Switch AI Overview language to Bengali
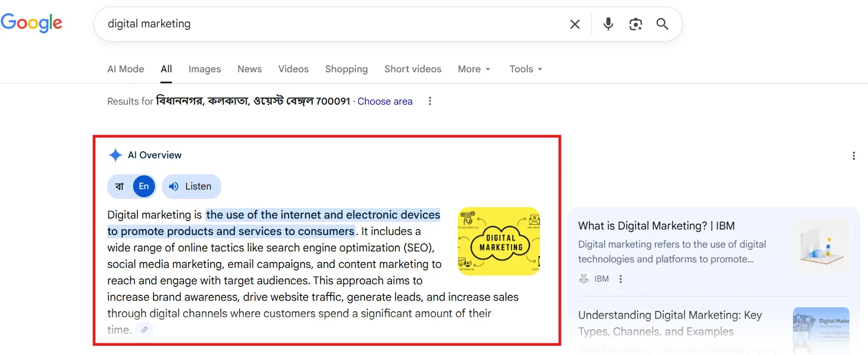Viewport: 868px width, 355px height. (x=119, y=187)
